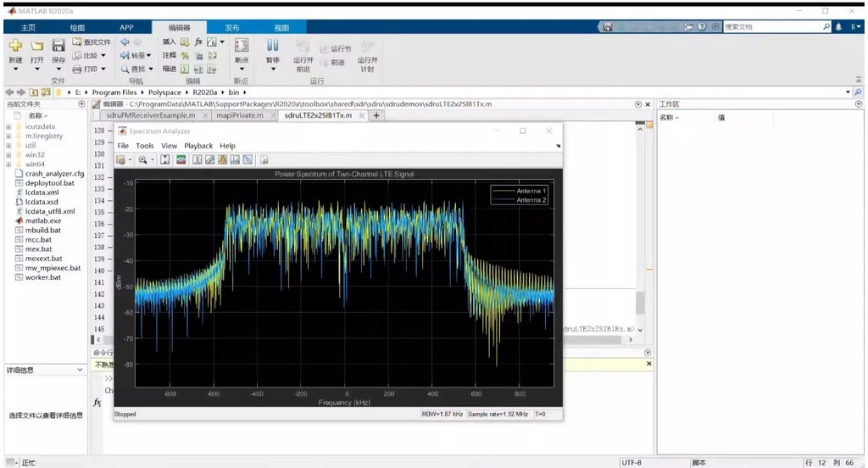Switch to the View (视图) ribbon tab
The width and height of the screenshot is (868, 468).
[x=281, y=28]
